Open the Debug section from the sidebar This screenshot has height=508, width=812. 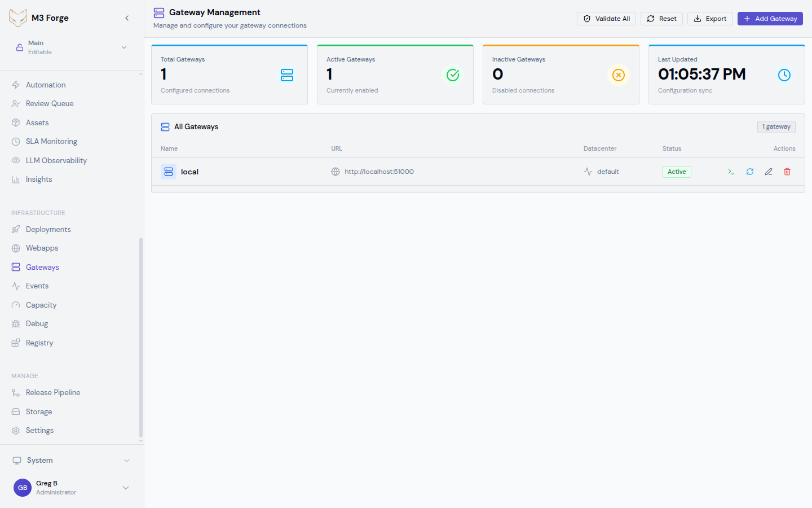38,323
